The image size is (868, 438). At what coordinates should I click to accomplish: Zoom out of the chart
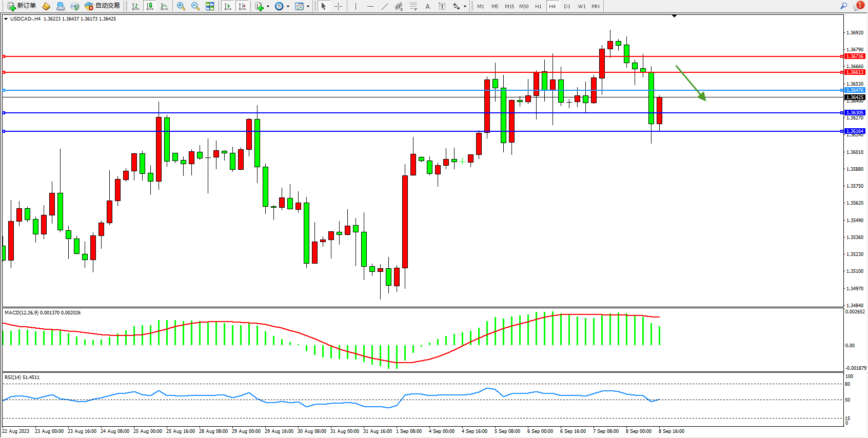(x=195, y=6)
